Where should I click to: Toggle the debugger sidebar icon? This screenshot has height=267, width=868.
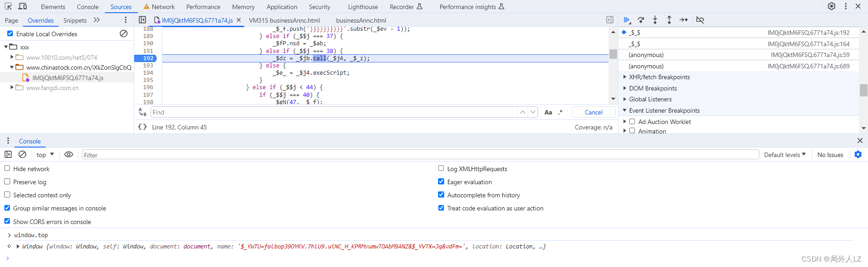tap(610, 20)
